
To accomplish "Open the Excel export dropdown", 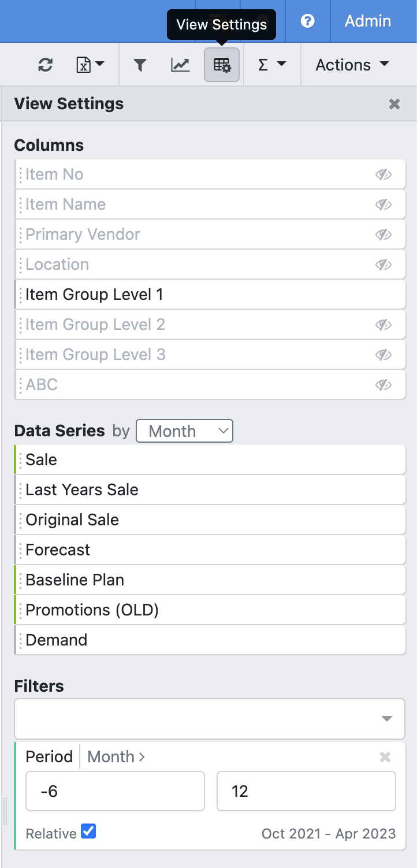I will click(x=90, y=65).
